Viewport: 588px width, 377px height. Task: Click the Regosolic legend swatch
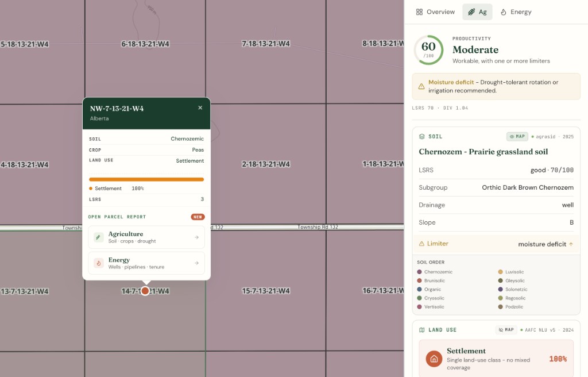[500, 298]
